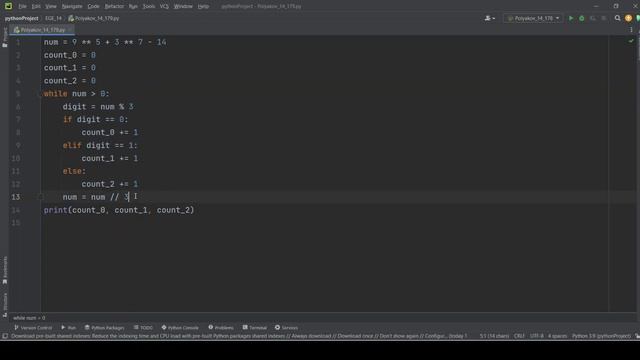
Task: Click the 'while num > 0:' code line
Action: tap(77, 94)
